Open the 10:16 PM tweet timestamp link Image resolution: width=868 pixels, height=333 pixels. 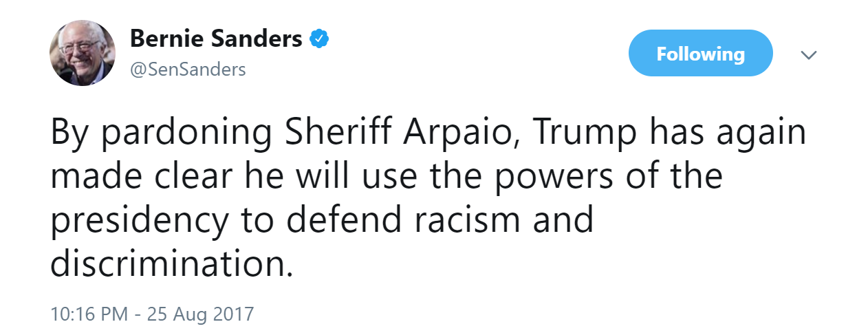(89, 314)
